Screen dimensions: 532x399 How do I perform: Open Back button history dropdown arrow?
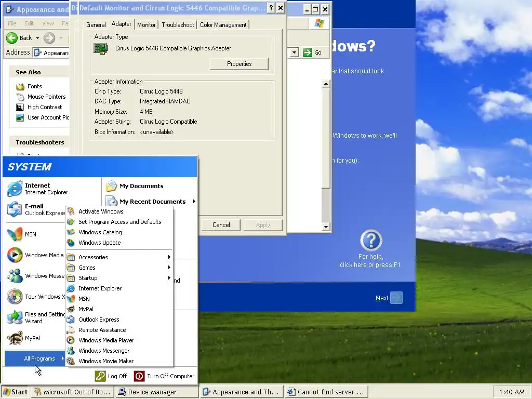coord(37,38)
